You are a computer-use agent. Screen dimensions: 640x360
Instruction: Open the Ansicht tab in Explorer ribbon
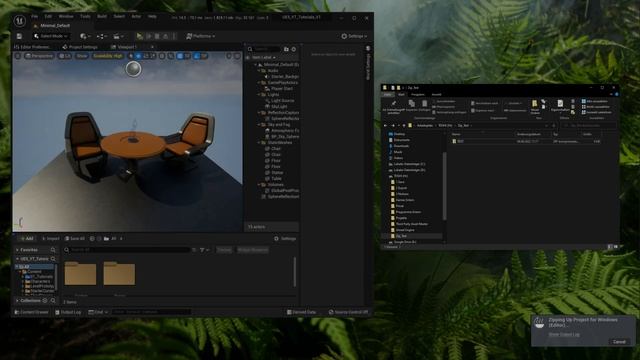[436, 94]
